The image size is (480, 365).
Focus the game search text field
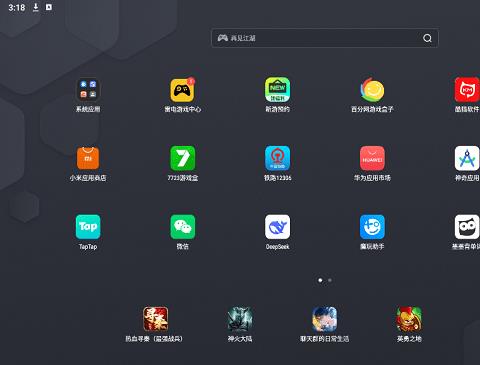pos(325,38)
